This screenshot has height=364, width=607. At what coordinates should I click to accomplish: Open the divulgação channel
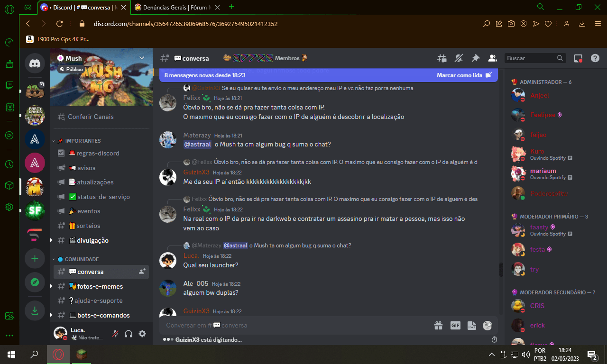point(101,240)
